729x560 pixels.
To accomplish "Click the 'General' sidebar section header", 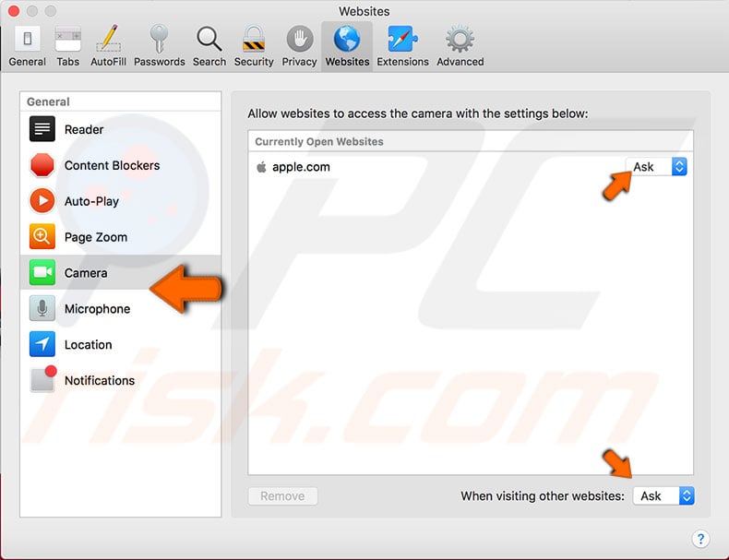I will [x=48, y=101].
